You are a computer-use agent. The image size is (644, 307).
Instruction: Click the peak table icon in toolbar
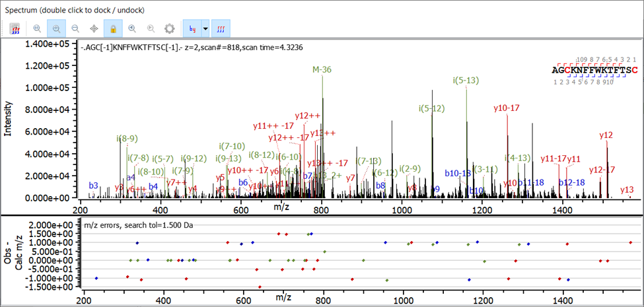pos(15,29)
